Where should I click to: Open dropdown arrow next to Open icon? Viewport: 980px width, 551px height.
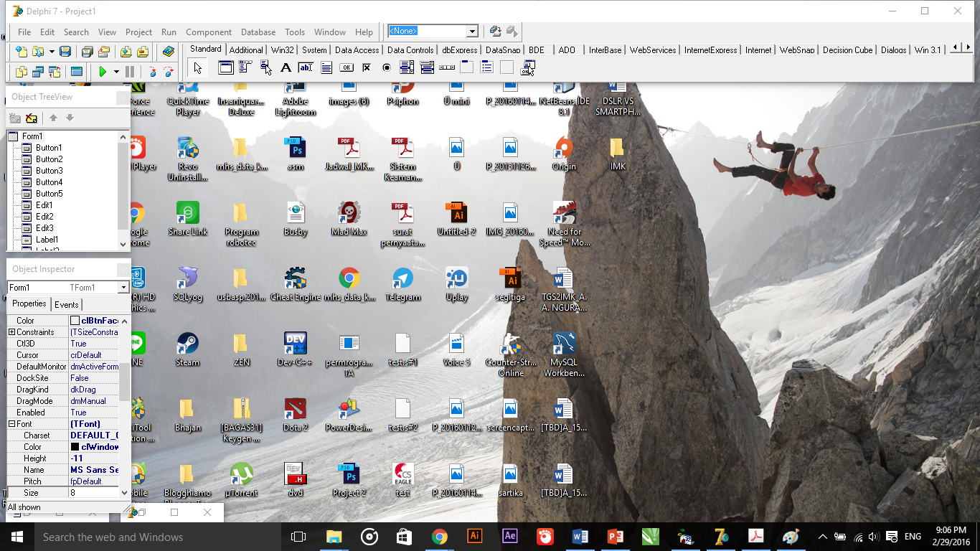pyautogui.click(x=51, y=52)
